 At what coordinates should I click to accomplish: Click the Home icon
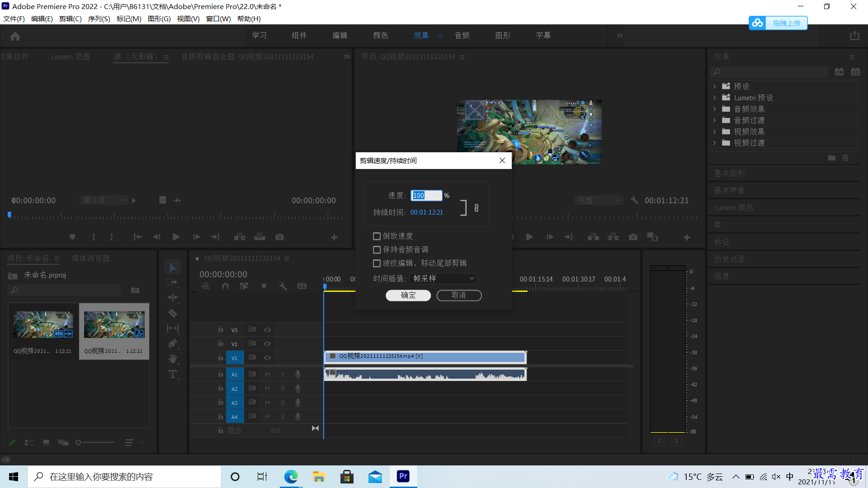15,36
